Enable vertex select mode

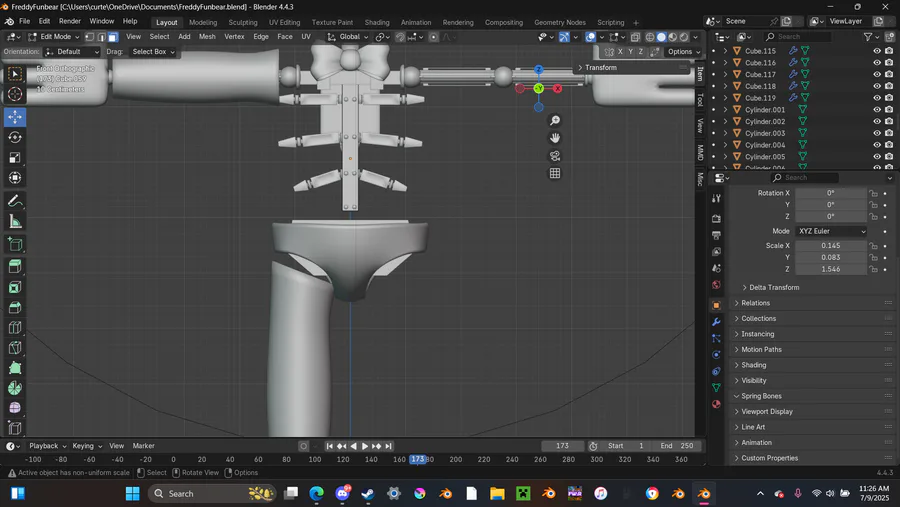(x=90, y=37)
